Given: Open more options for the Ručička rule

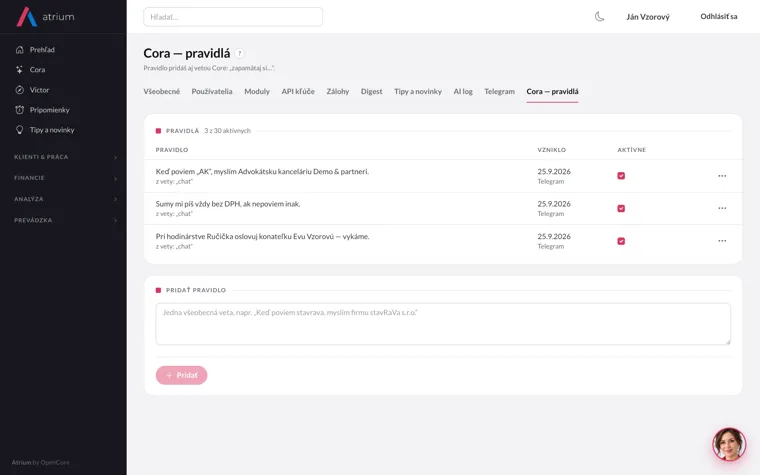Looking at the screenshot, I should (x=722, y=241).
